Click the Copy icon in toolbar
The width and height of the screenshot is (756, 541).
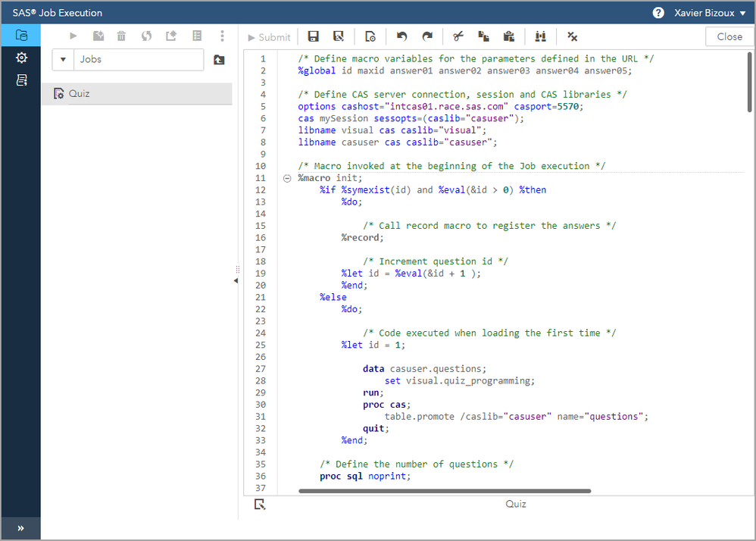tap(483, 36)
